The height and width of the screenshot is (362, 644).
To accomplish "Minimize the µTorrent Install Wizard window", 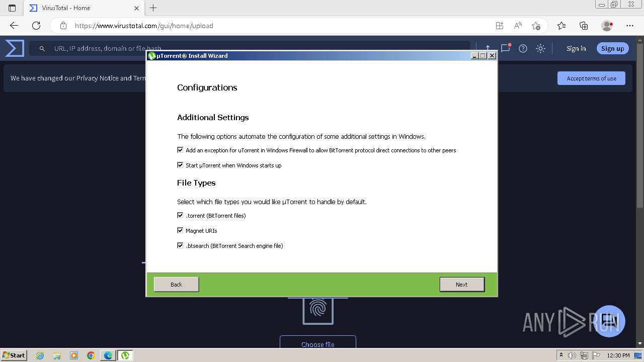I will tap(474, 56).
